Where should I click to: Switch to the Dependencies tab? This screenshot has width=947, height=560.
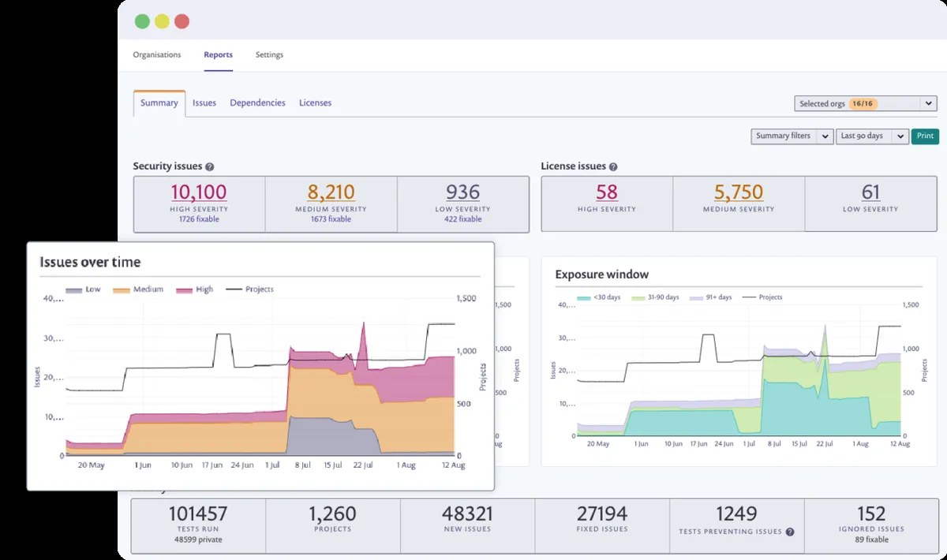[x=257, y=103]
